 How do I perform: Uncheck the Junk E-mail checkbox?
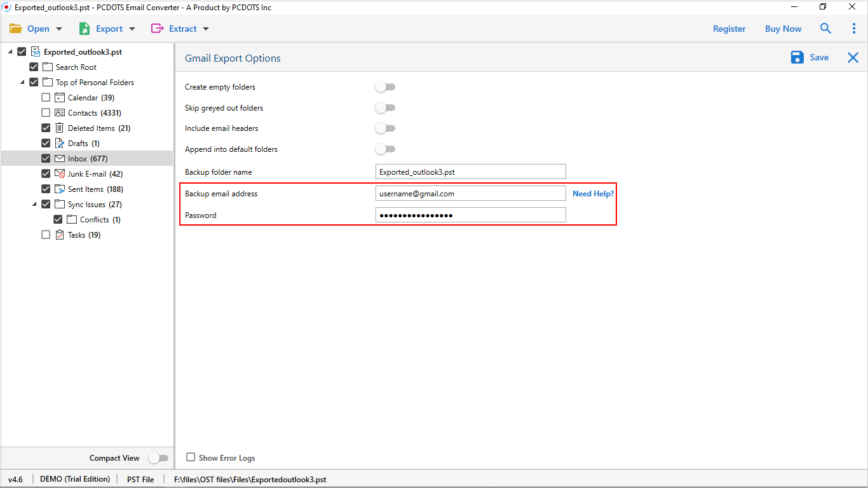(x=46, y=174)
